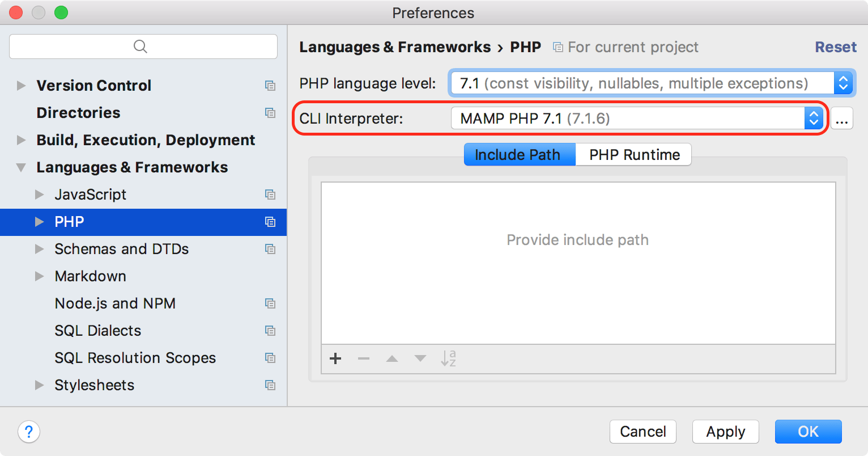Click project-scope icon beside Schemas and DTDs
Image resolution: width=868 pixels, height=456 pixels.
pyautogui.click(x=270, y=249)
